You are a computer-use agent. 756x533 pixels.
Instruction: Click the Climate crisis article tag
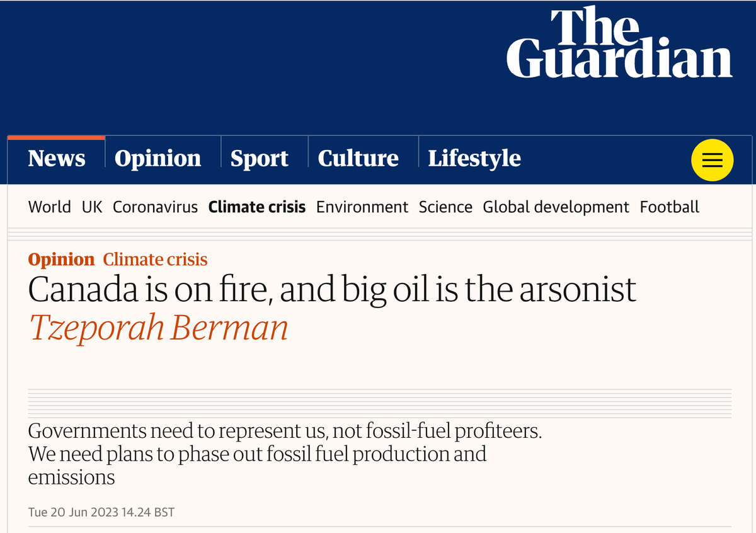(155, 260)
